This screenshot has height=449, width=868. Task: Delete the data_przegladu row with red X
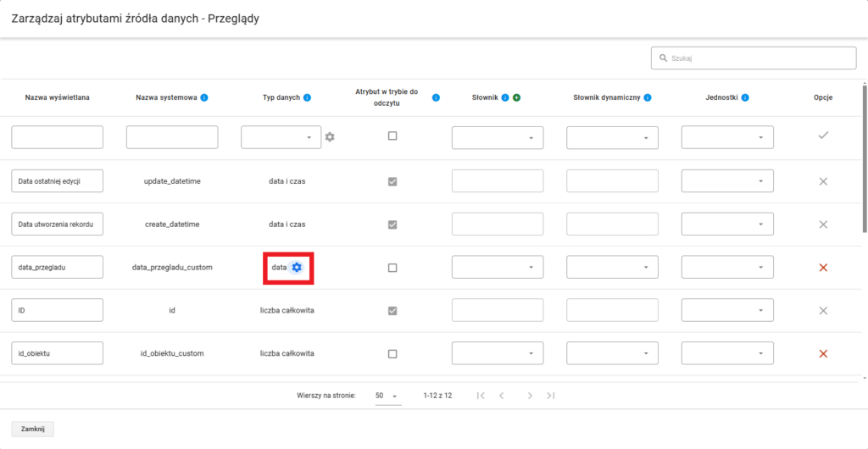[822, 268]
